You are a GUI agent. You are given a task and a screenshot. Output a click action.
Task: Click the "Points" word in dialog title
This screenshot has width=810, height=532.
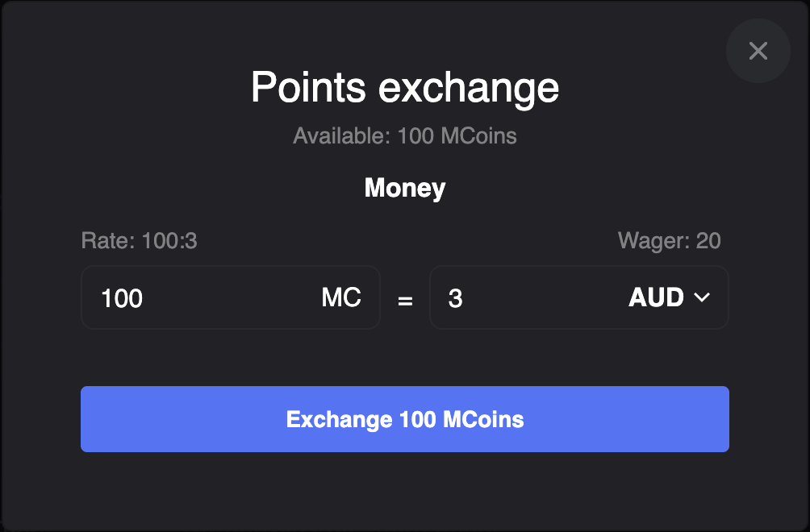coord(310,87)
